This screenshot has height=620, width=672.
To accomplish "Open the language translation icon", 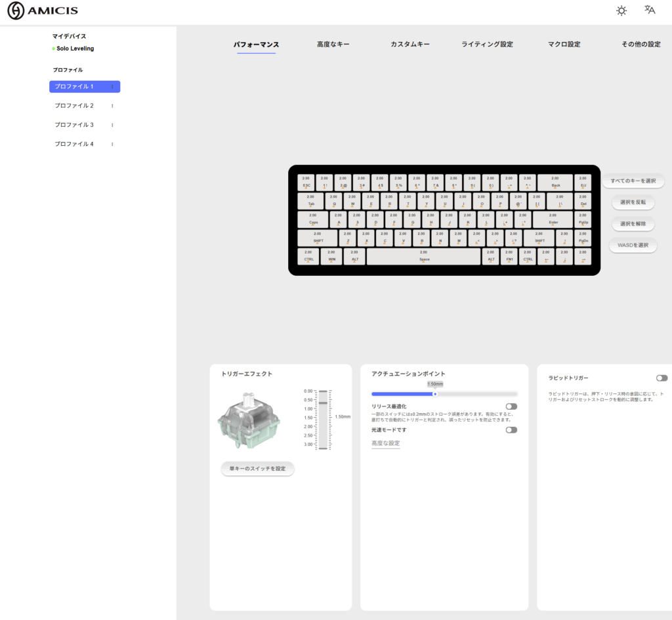I will (650, 10).
